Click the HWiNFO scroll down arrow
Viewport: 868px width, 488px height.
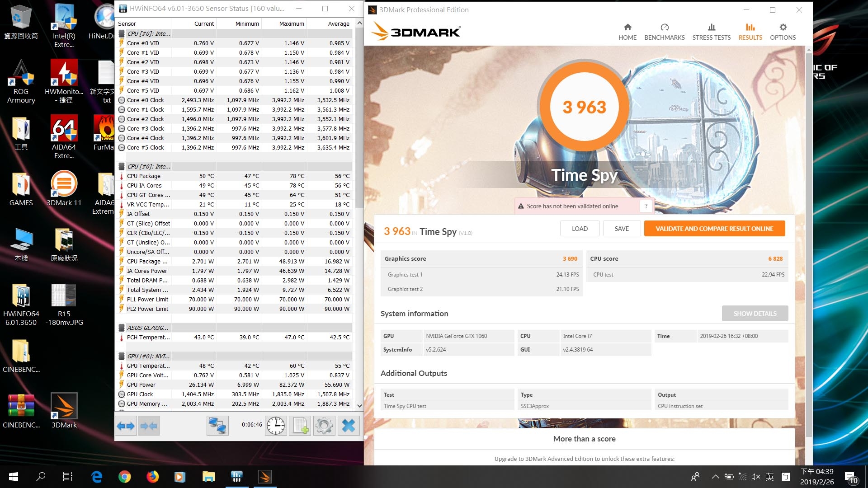(x=359, y=406)
